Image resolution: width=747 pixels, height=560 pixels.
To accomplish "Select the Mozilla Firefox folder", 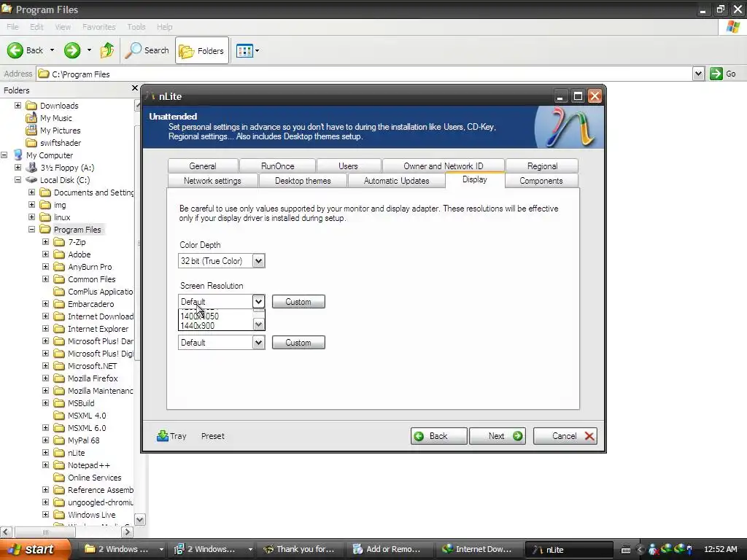I will 93,378.
